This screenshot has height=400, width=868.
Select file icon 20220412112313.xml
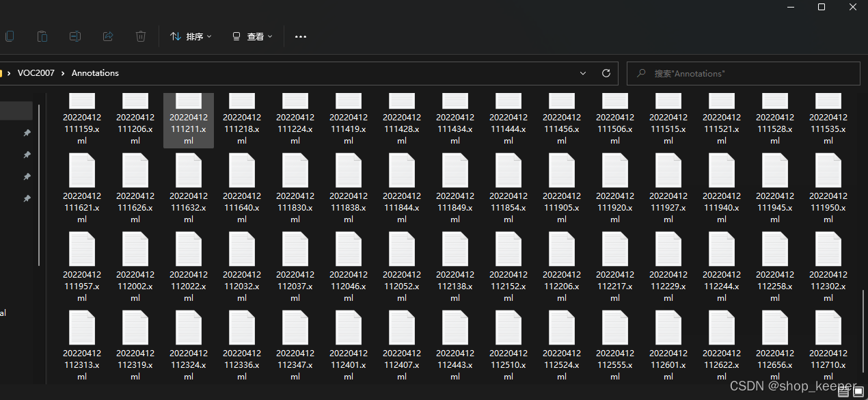point(82,328)
